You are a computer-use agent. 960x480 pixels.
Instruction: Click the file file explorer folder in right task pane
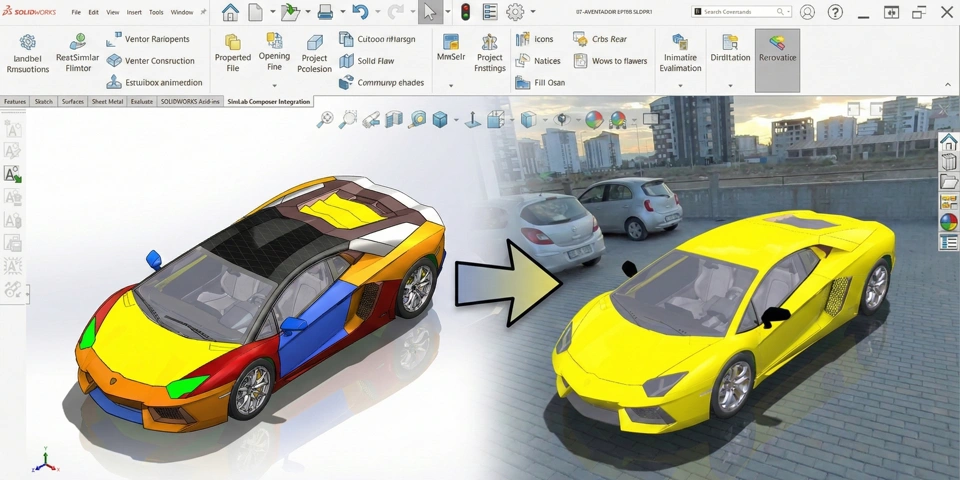pyautogui.click(x=948, y=182)
